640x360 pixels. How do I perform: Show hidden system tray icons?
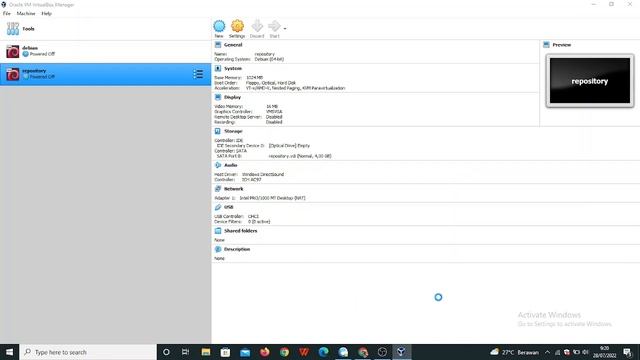pos(547,352)
